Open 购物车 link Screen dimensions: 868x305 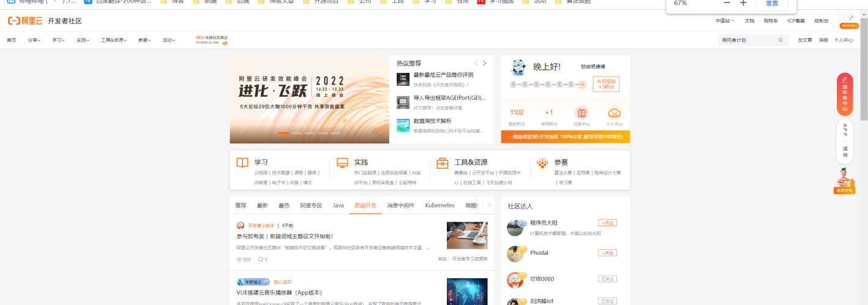(x=771, y=21)
